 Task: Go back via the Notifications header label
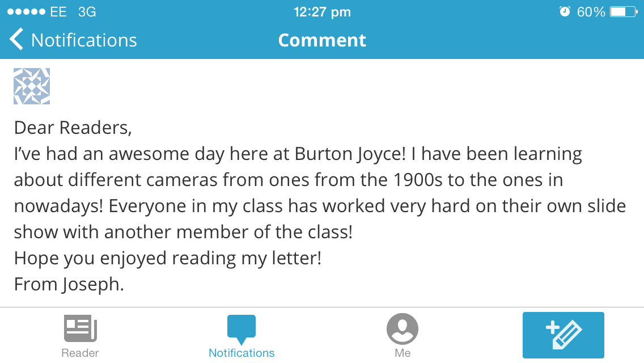tap(84, 40)
